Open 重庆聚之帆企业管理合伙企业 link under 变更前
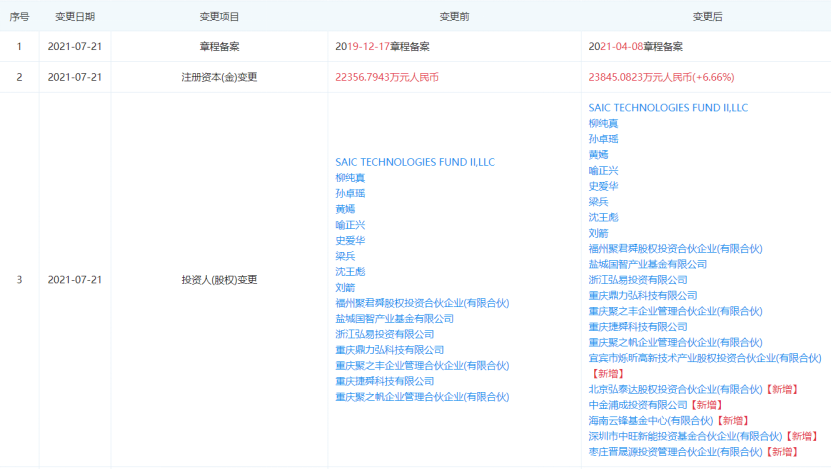The height and width of the screenshot is (469, 831). [x=422, y=397]
